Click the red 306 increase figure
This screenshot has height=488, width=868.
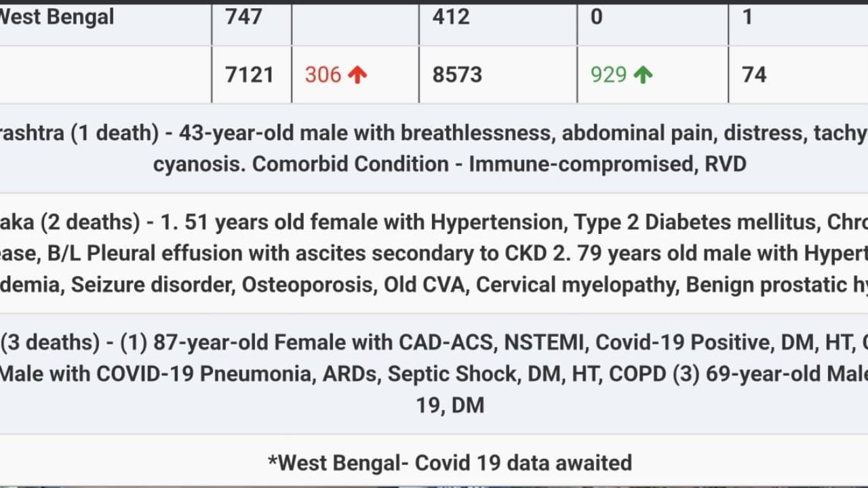pyautogui.click(x=323, y=75)
